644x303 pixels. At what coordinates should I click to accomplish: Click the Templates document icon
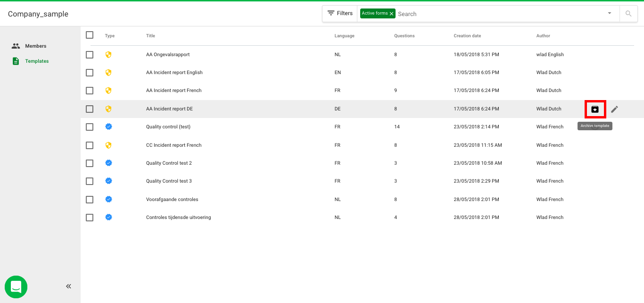click(x=16, y=61)
